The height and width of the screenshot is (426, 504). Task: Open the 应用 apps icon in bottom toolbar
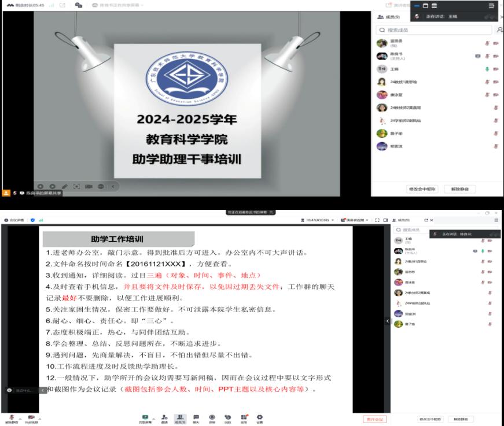click(x=244, y=417)
